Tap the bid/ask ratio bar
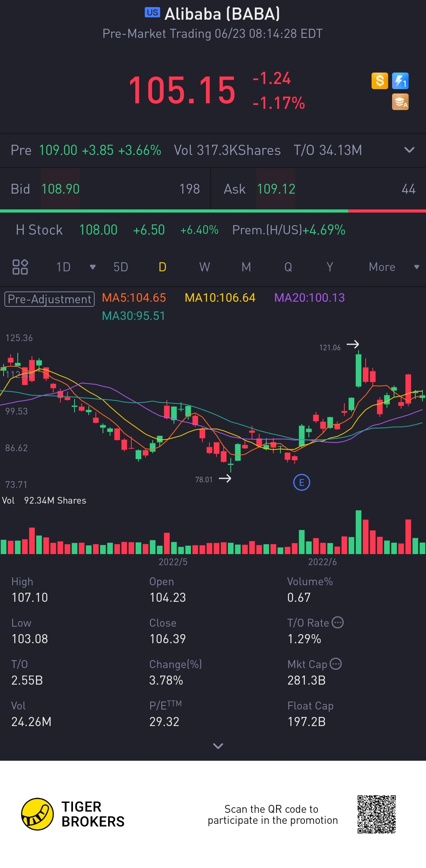 tap(213, 211)
